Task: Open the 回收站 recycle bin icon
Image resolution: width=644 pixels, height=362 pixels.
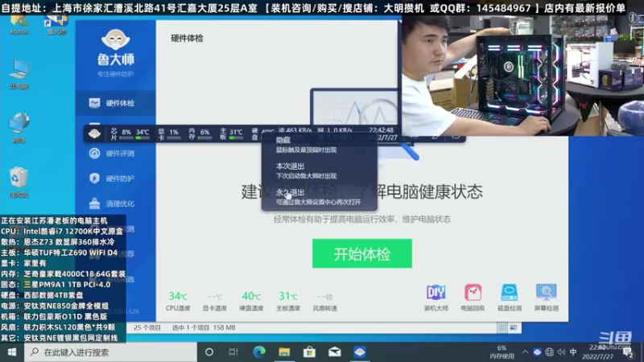Action: coord(19,183)
